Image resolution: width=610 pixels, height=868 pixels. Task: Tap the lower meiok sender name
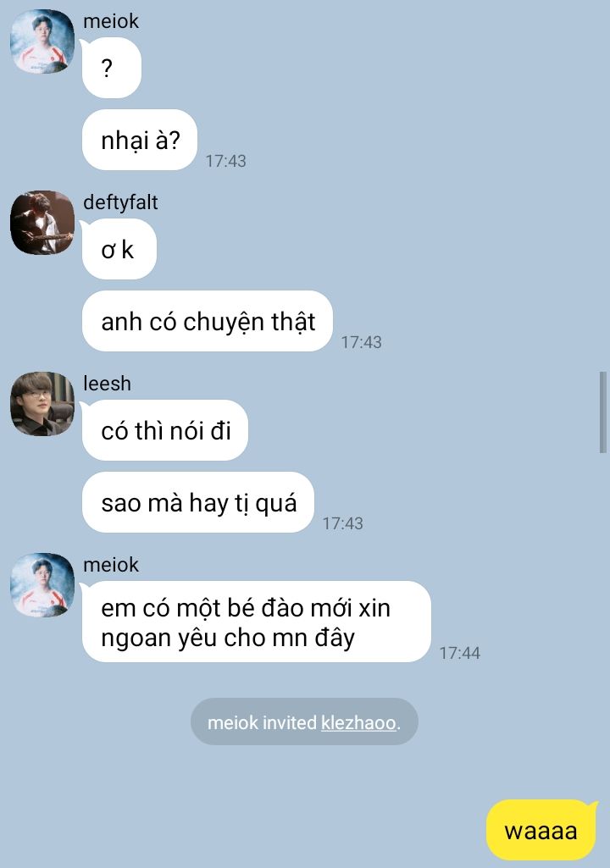111,565
